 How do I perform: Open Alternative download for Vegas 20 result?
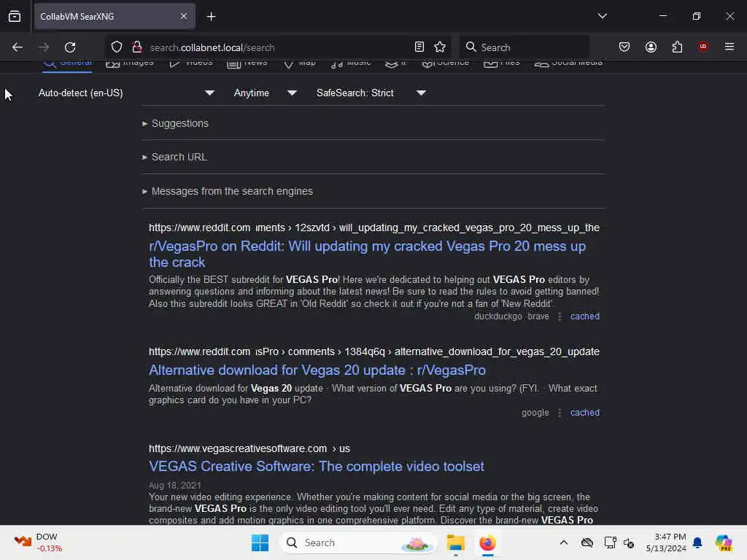(317, 370)
